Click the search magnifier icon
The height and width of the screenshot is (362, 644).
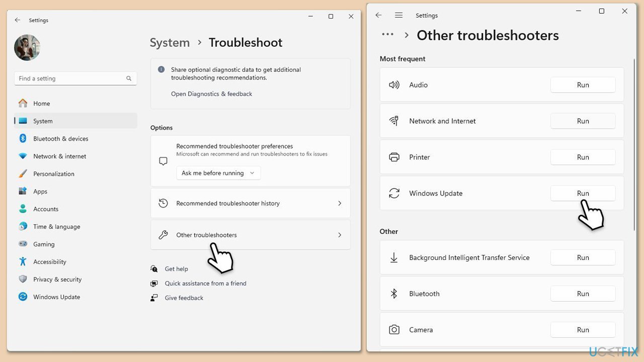pos(129,78)
